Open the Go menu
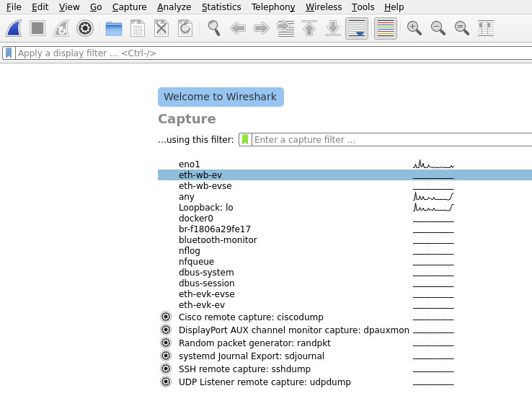Image resolution: width=532 pixels, height=414 pixels. point(96,6)
